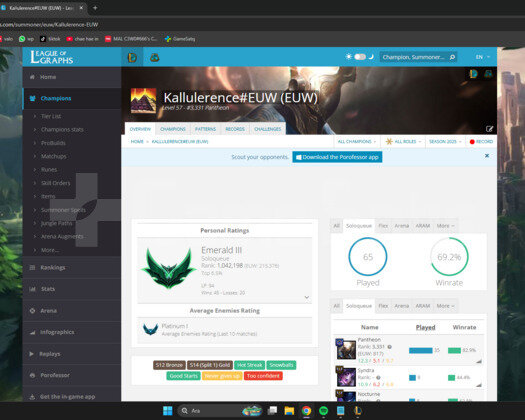Open the All Champions filter dropdown
525x420 pixels.
(357, 142)
